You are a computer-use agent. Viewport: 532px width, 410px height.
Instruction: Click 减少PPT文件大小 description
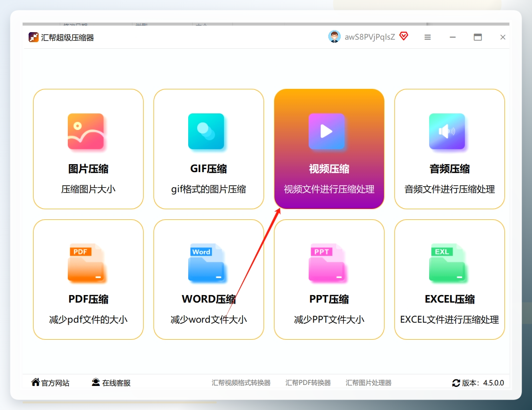tap(329, 320)
